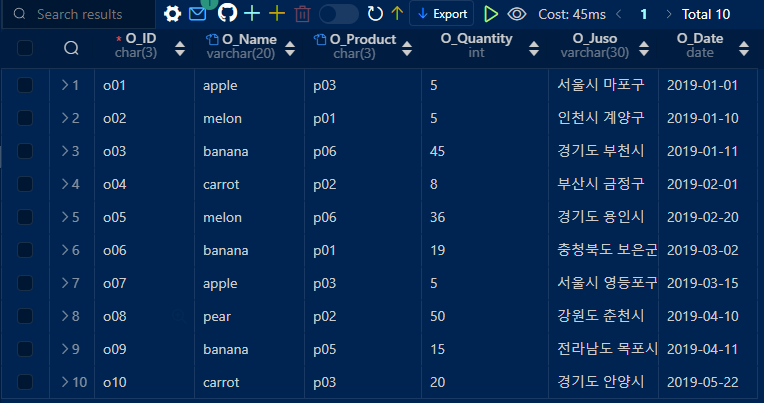Screen dimensions: 764x403
Task: Check the checkbox for row o06
Action: pos(25,250)
